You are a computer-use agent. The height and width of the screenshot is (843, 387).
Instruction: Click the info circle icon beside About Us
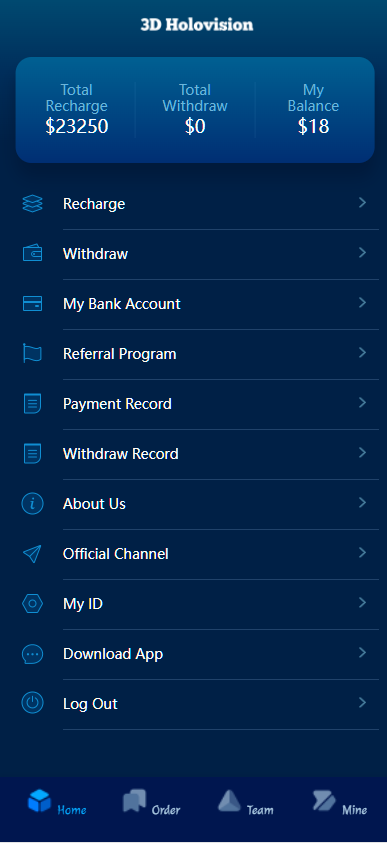(x=32, y=504)
